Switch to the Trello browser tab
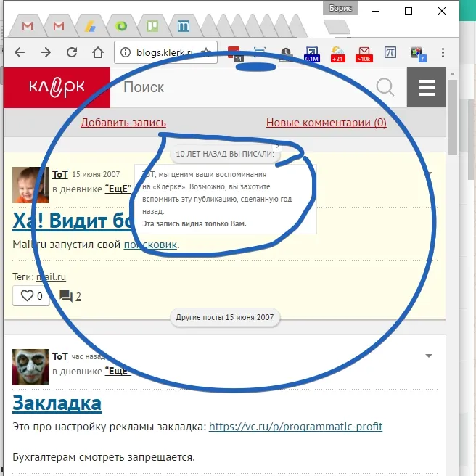Viewport: 476px width, 476px height. click(x=152, y=27)
